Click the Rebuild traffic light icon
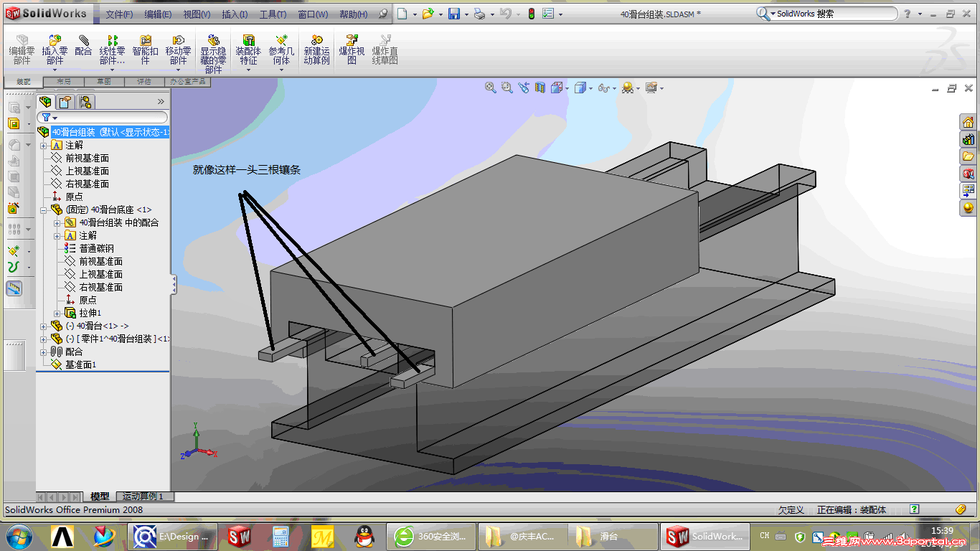 tap(531, 14)
